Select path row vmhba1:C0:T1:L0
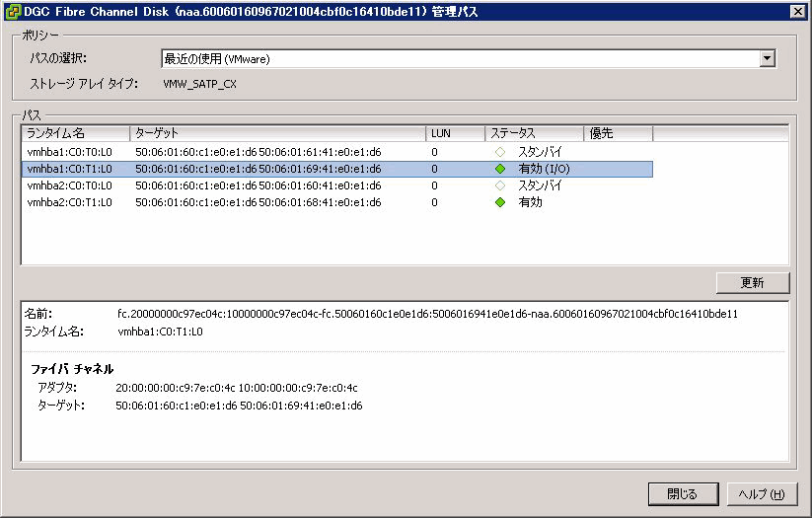812x518 pixels. tap(337, 169)
